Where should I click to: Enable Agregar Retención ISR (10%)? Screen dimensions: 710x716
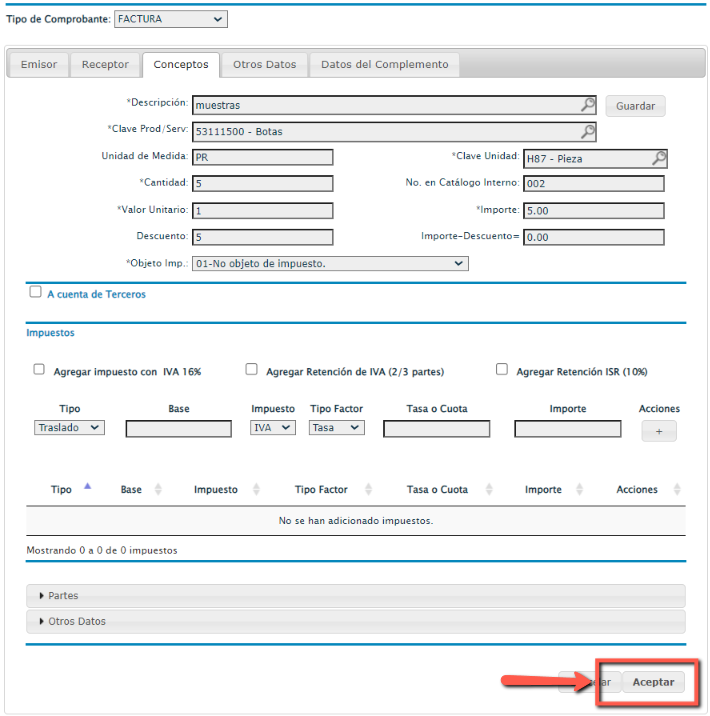click(501, 369)
